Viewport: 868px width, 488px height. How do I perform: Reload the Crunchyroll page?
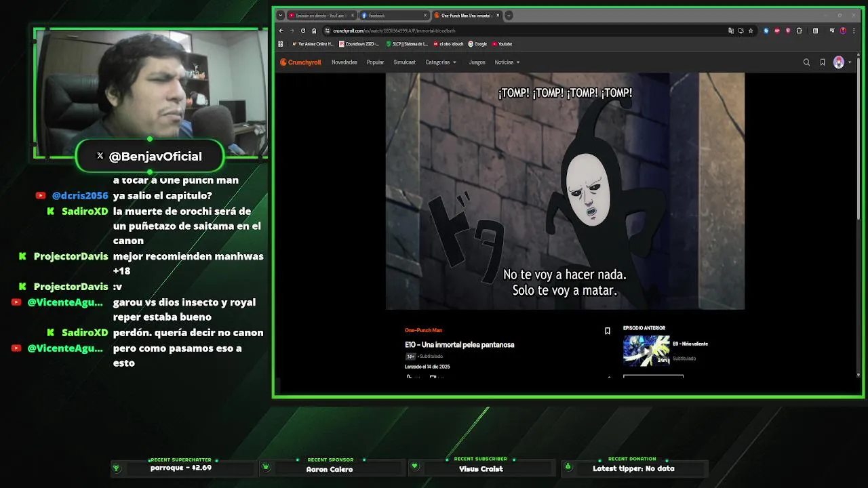[x=303, y=30]
